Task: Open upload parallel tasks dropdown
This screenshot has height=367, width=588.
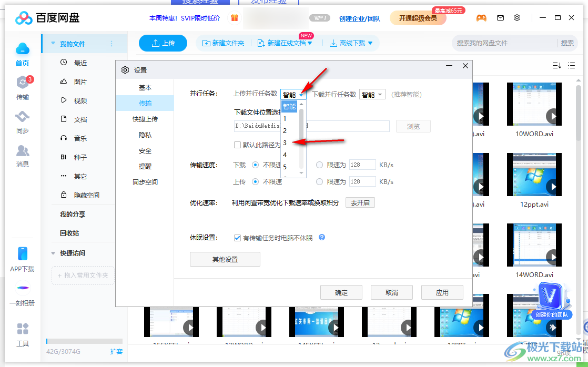Action: point(293,95)
